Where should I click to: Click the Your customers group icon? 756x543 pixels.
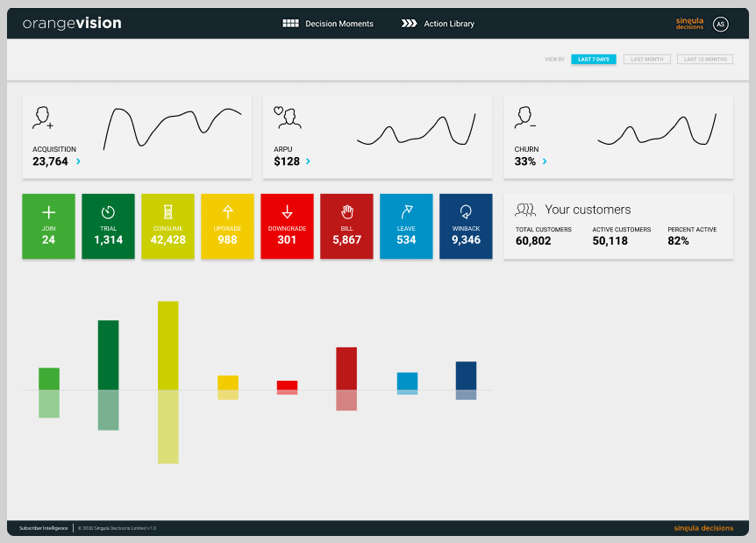coord(525,210)
